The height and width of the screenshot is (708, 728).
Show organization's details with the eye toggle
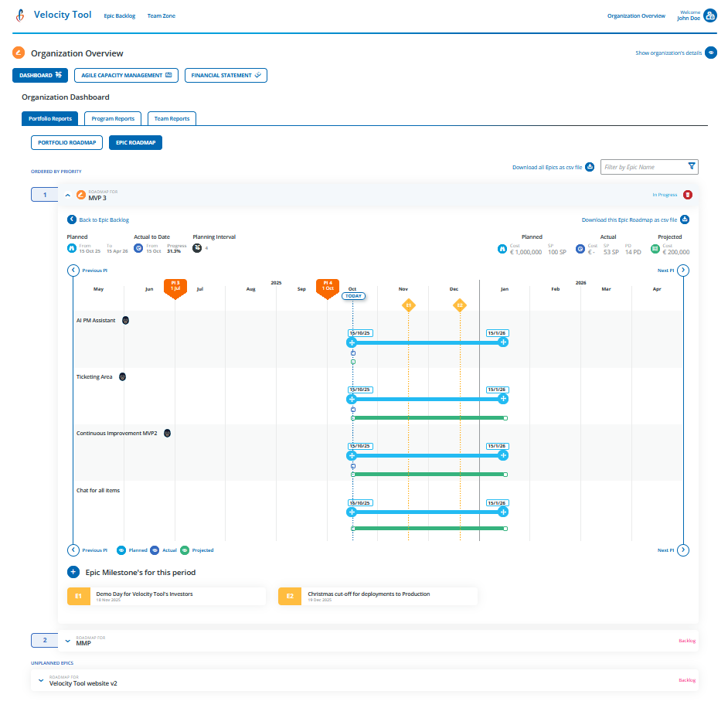tap(709, 53)
